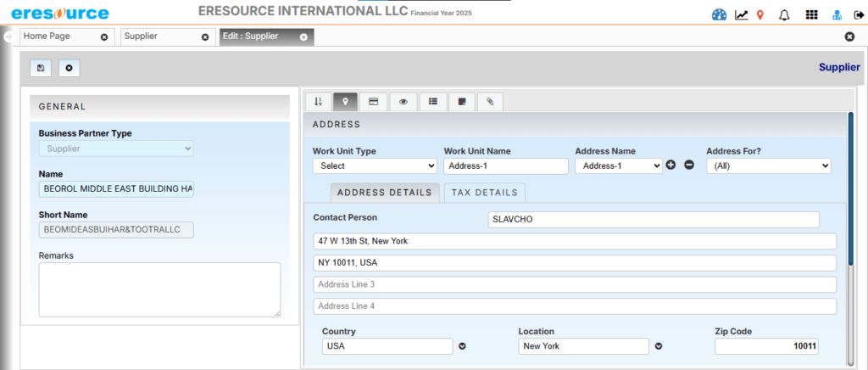Click the logout arrow icon
This screenshot has width=868, height=370.
(x=858, y=14)
